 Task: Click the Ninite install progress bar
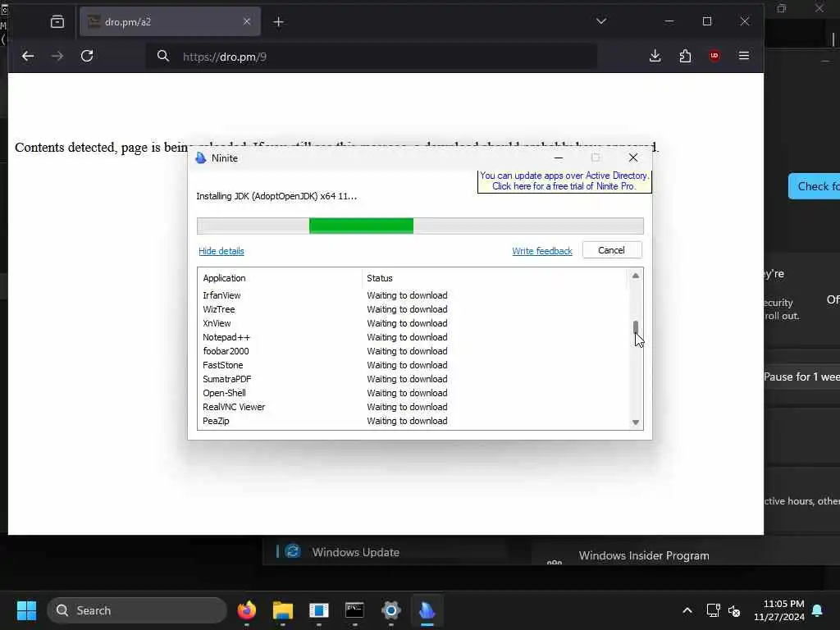pos(420,226)
